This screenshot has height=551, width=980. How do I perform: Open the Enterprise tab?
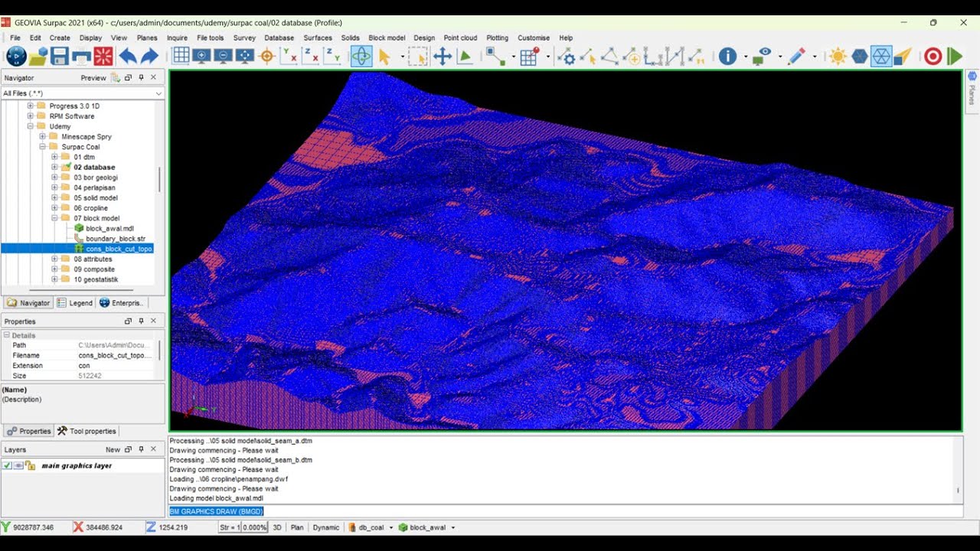(121, 303)
